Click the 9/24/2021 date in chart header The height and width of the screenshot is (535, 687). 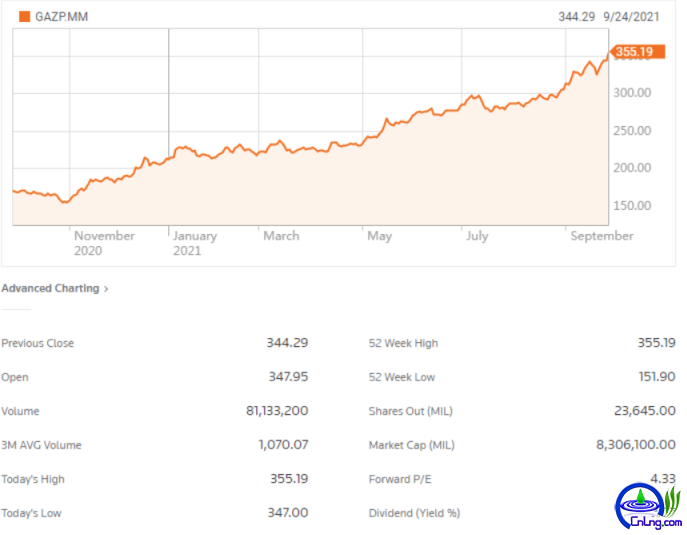tap(631, 17)
